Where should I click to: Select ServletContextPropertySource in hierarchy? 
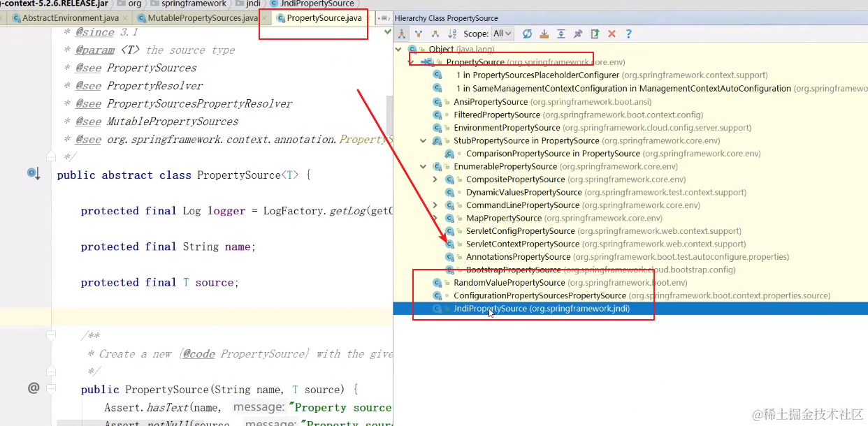pyautogui.click(x=596, y=244)
